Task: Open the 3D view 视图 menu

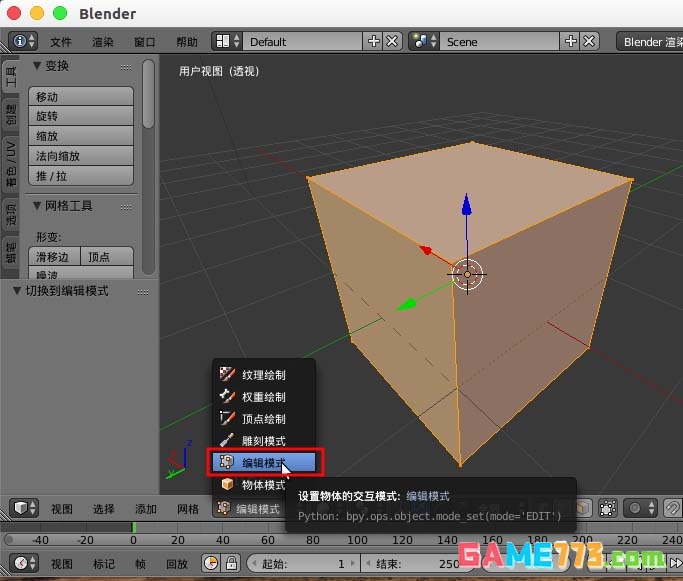Action: click(x=61, y=509)
